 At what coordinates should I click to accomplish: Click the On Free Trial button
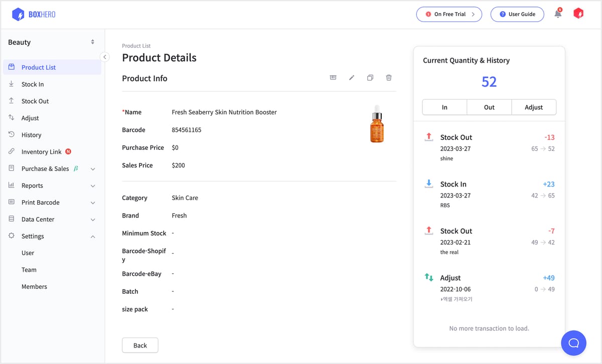(449, 14)
